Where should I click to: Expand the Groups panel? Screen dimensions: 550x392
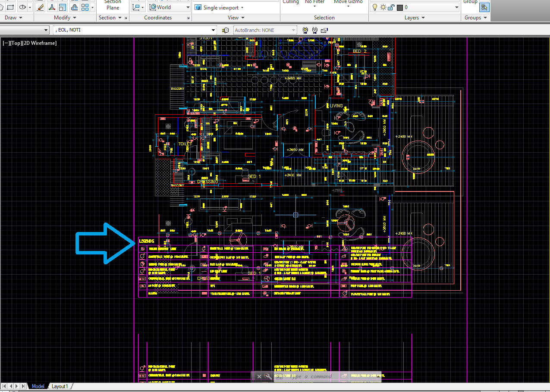click(x=476, y=18)
